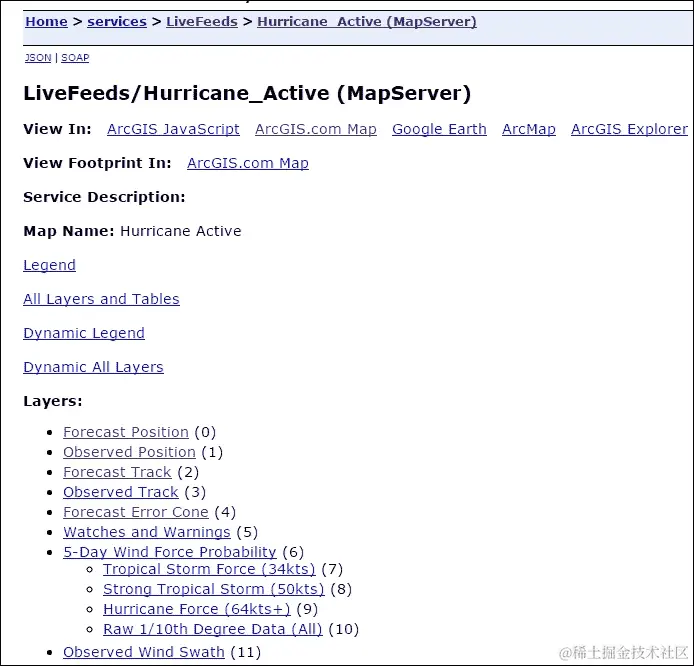Select the Observed Track layer

click(x=121, y=492)
